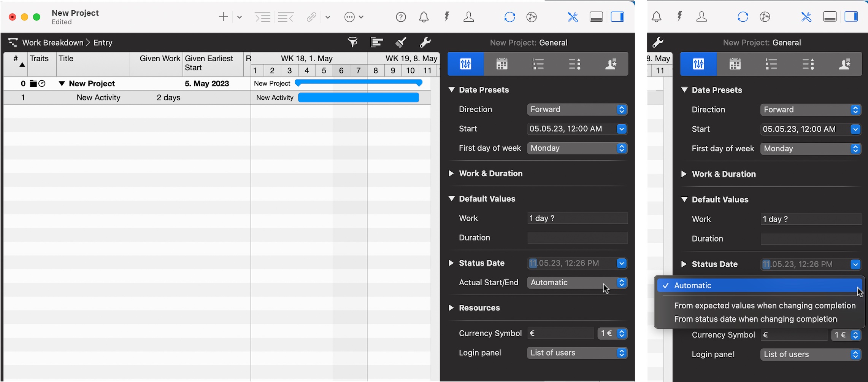Screen dimensions: 868x382
Task: Click the Entry breadcrumb label
Action: pyautogui.click(x=103, y=43)
